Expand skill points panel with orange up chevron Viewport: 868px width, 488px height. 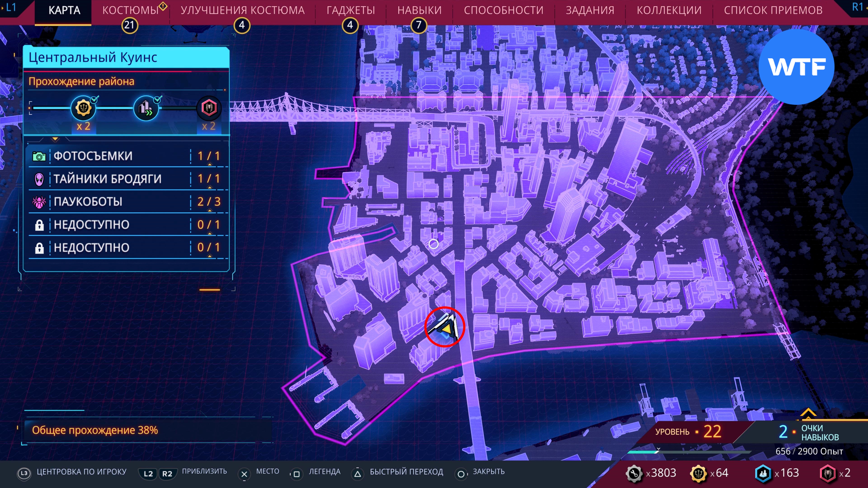click(808, 413)
